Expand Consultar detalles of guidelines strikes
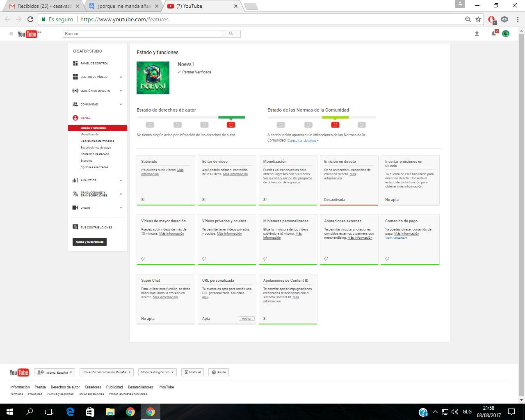Viewport: 525px width, 420px height. (x=303, y=141)
